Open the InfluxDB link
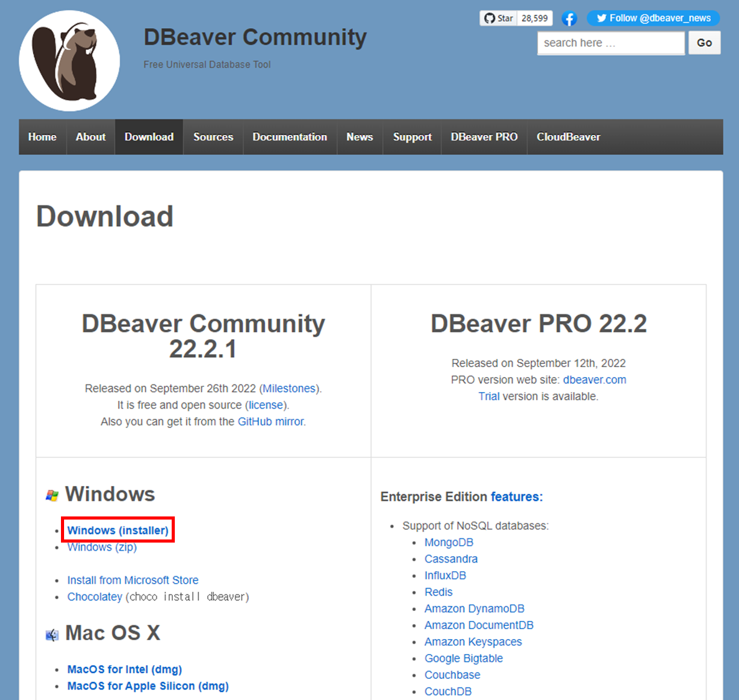The height and width of the screenshot is (700, 739). 445,576
